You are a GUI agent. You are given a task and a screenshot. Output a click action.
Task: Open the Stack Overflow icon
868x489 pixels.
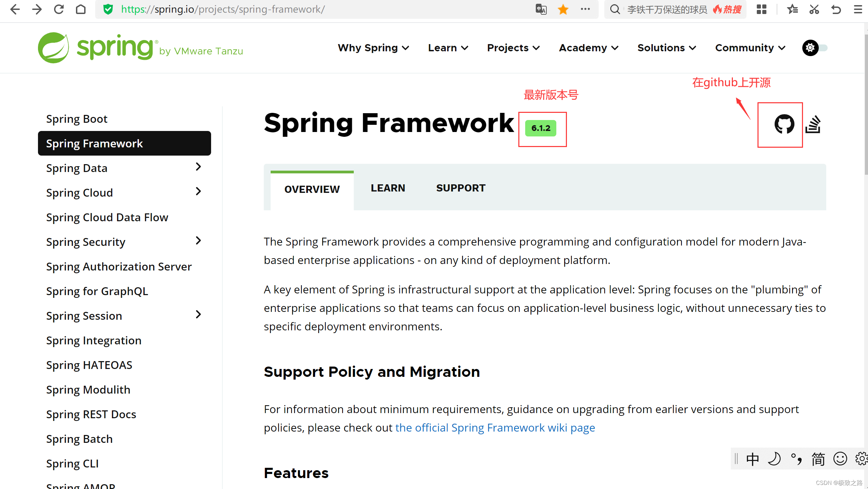coord(813,124)
